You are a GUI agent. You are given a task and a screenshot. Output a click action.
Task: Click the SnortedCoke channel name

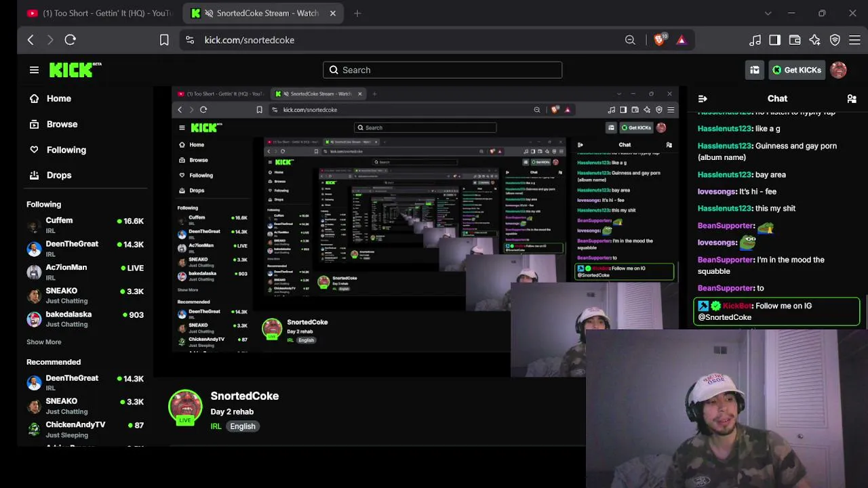pyautogui.click(x=244, y=396)
